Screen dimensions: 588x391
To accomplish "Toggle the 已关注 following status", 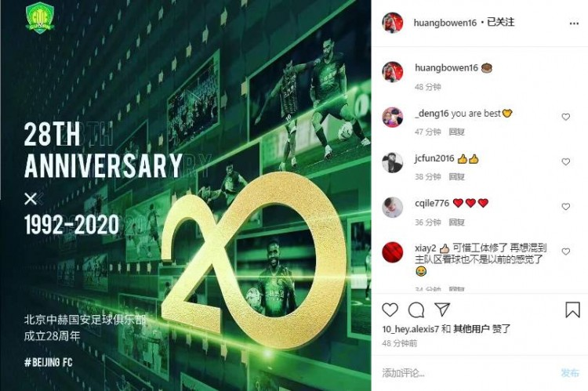I will [x=501, y=22].
